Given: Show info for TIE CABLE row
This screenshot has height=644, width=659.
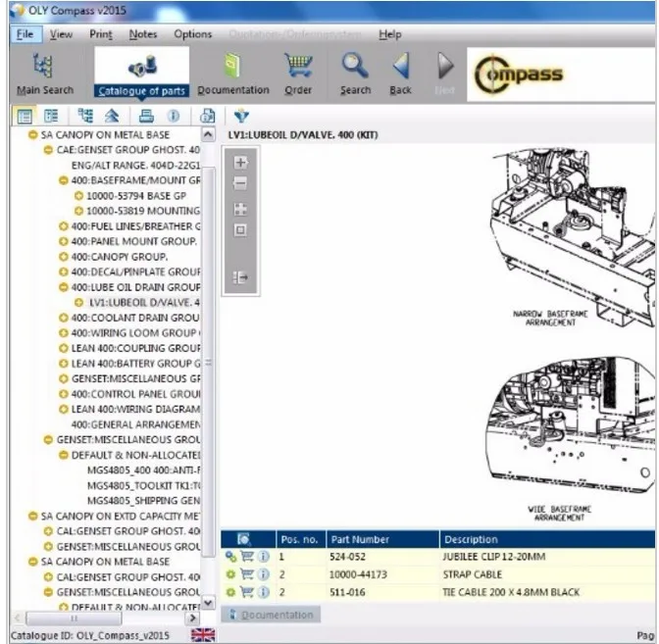Looking at the screenshot, I should click(x=264, y=592).
